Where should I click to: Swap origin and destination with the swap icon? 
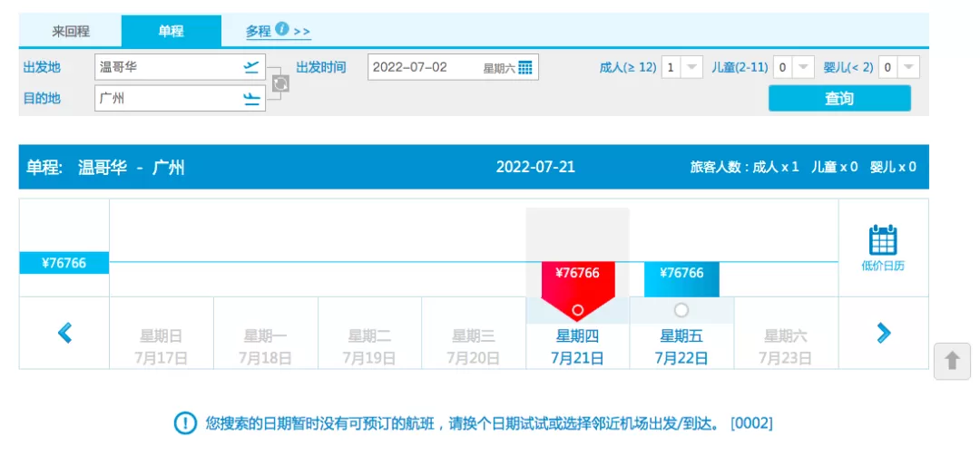280,83
